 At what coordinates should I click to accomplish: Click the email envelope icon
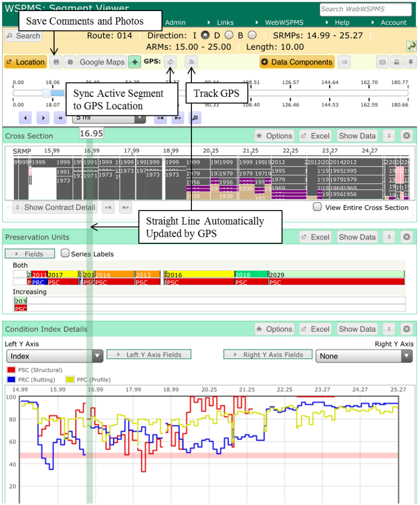[382, 62]
